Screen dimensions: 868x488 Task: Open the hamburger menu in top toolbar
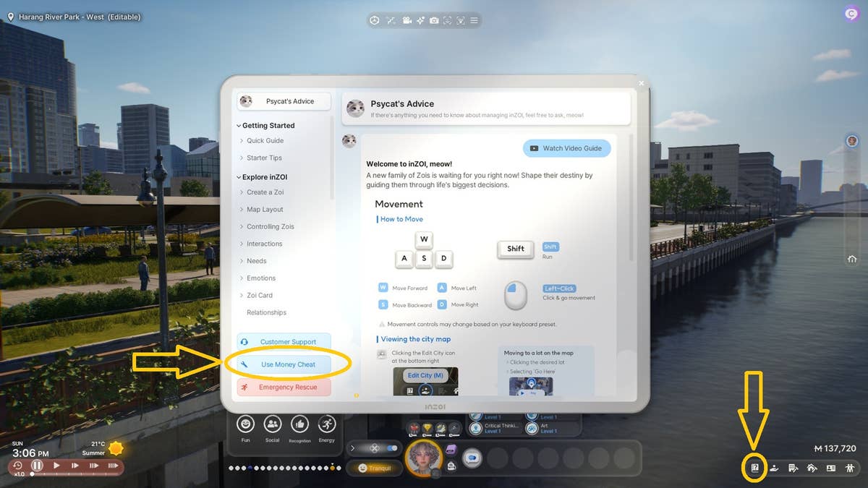474,20
